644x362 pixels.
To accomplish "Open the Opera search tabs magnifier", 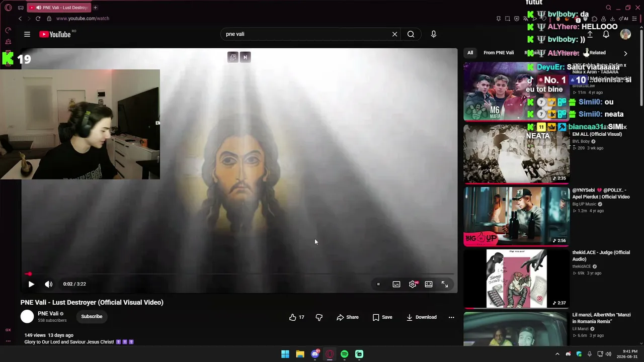I will click(608, 8).
